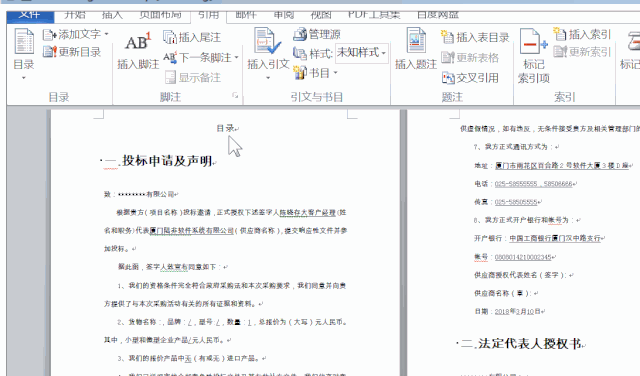640x376 pixels.
Task: Click the 目录 heading text in document
Action: coord(226,129)
